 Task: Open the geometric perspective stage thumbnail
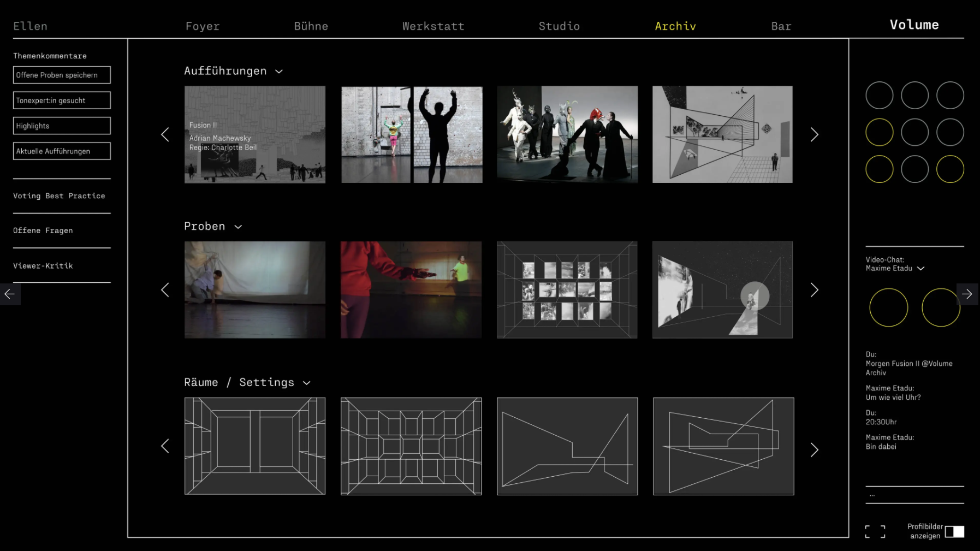(722, 134)
